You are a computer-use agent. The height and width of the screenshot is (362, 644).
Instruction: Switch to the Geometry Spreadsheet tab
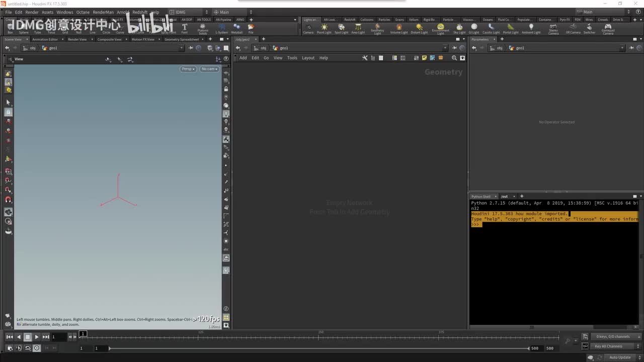[181, 39]
